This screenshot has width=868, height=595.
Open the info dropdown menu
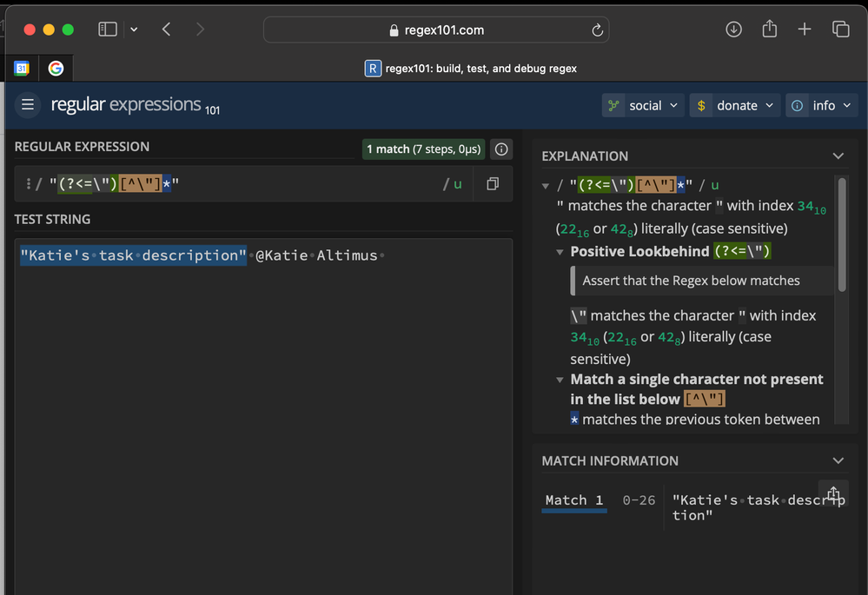(822, 105)
